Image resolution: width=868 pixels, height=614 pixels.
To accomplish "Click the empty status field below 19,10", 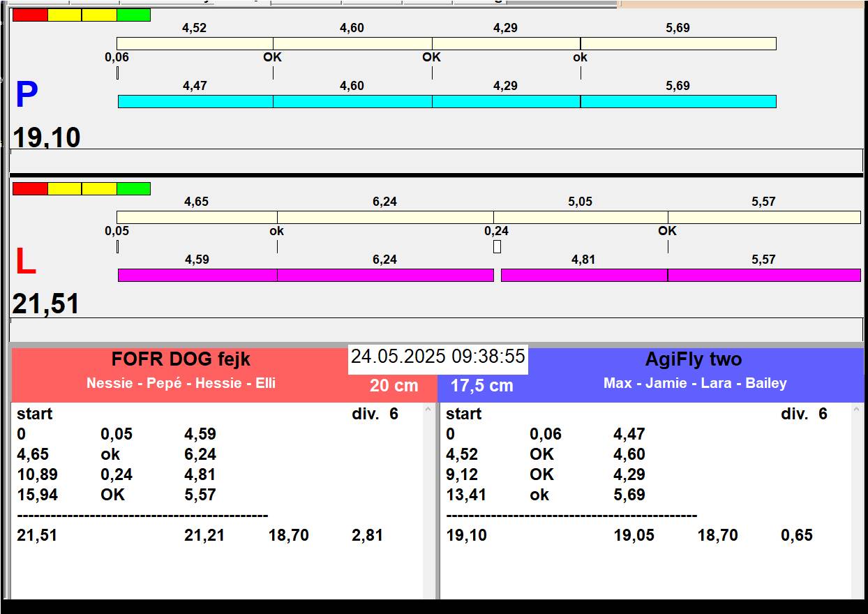I will tap(436, 160).
